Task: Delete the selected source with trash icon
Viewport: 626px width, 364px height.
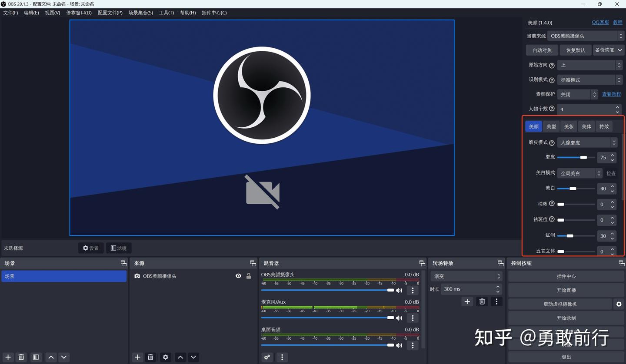Action: [150, 357]
